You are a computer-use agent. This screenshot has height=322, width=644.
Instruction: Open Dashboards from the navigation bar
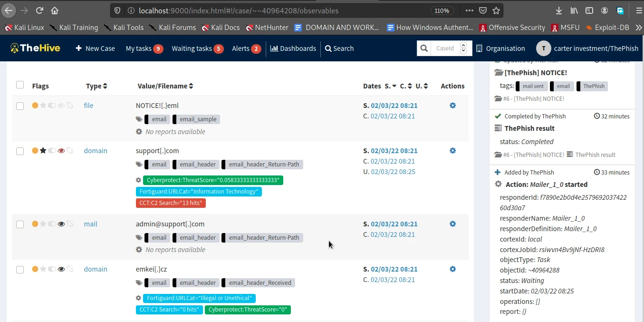click(x=293, y=48)
